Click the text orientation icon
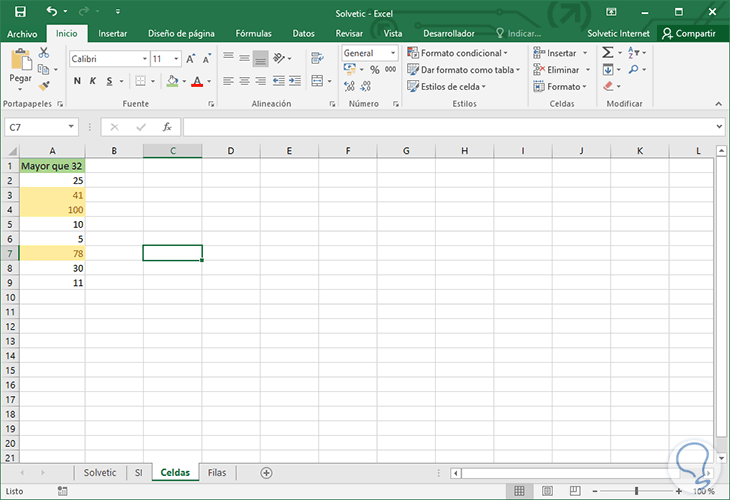Image resolution: width=730 pixels, height=500 pixels. [x=279, y=58]
